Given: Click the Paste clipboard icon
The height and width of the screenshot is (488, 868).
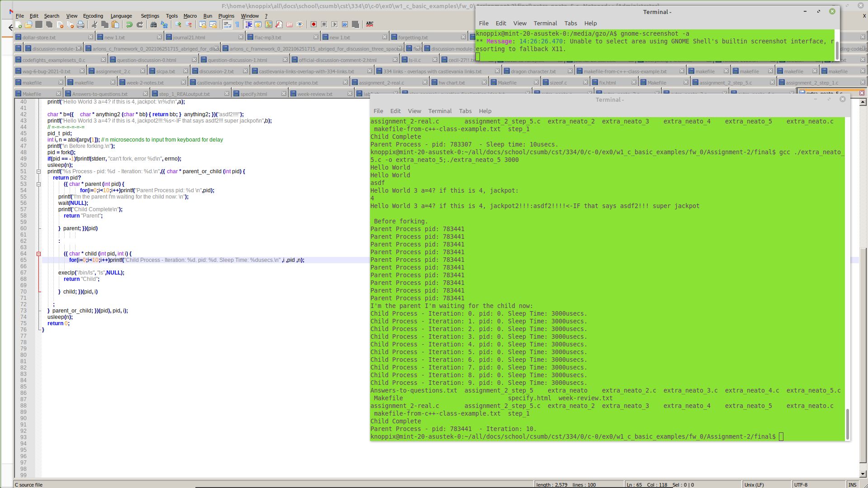Looking at the screenshot, I should [x=115, y=24].
